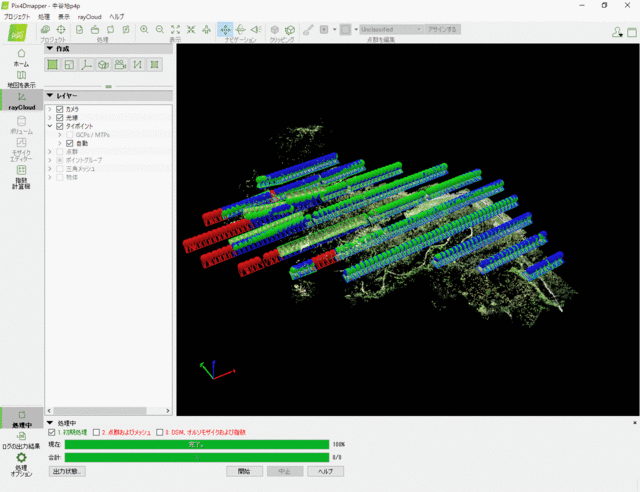
Task: Open Volumes view in sidebar
Action: pos(21,125)
